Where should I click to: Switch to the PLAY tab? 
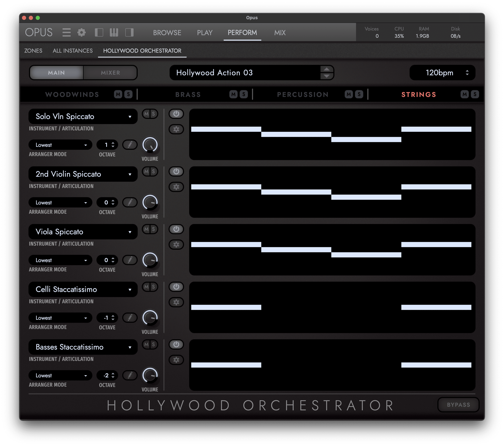[205, 33]
